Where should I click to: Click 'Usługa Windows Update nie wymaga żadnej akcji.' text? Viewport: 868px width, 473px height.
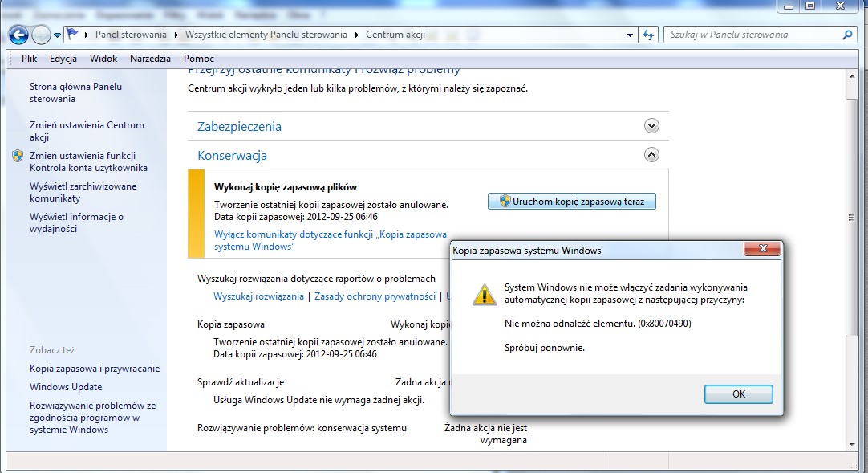point(318,400)
